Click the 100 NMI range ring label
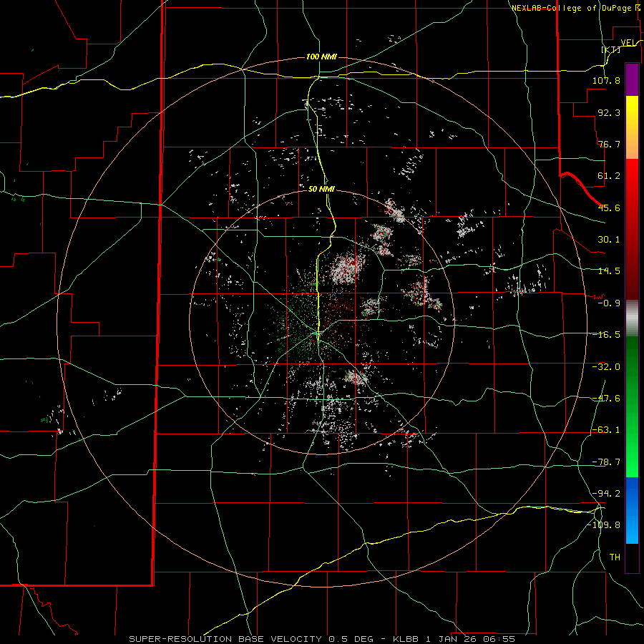644x644 pixels. click(x=321, y=57)
